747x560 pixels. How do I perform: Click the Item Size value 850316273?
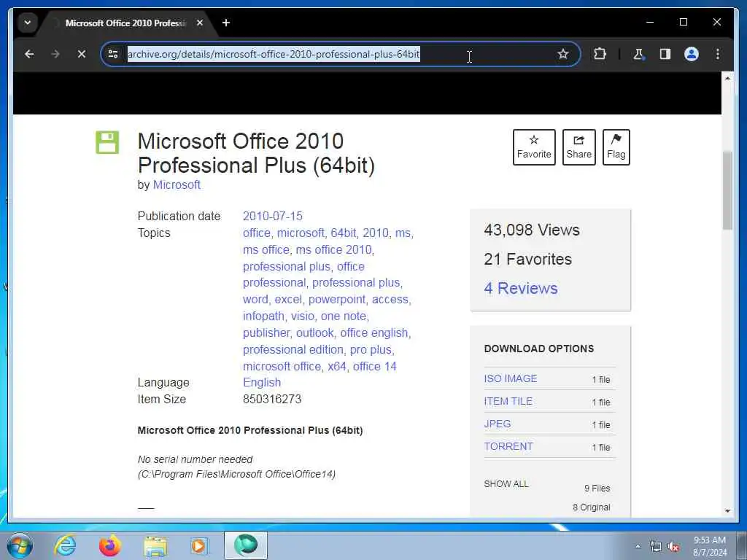tap(272, 399)
